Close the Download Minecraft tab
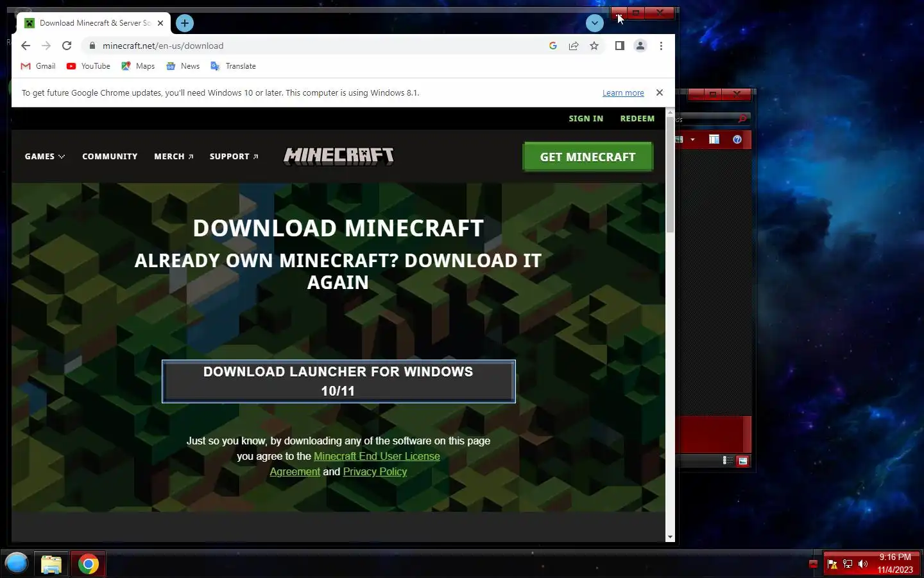The image size is (924, 578). pyautogui.click(x=160, y=23)
